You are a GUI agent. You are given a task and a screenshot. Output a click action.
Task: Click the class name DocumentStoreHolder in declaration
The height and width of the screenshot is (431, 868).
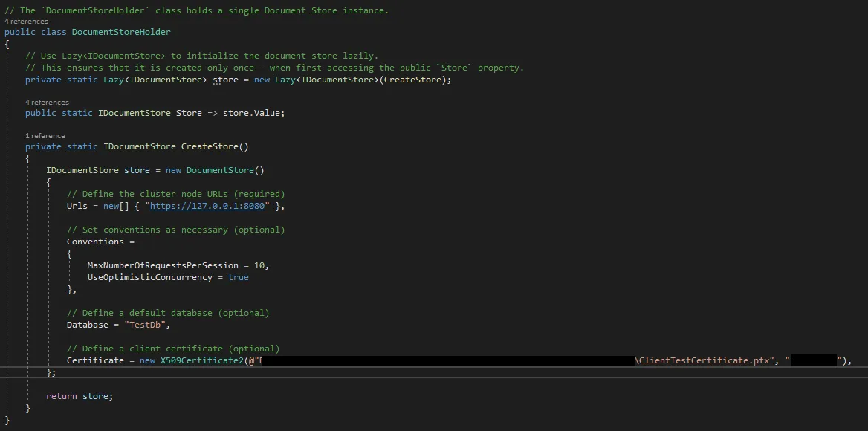pos(121,32)
